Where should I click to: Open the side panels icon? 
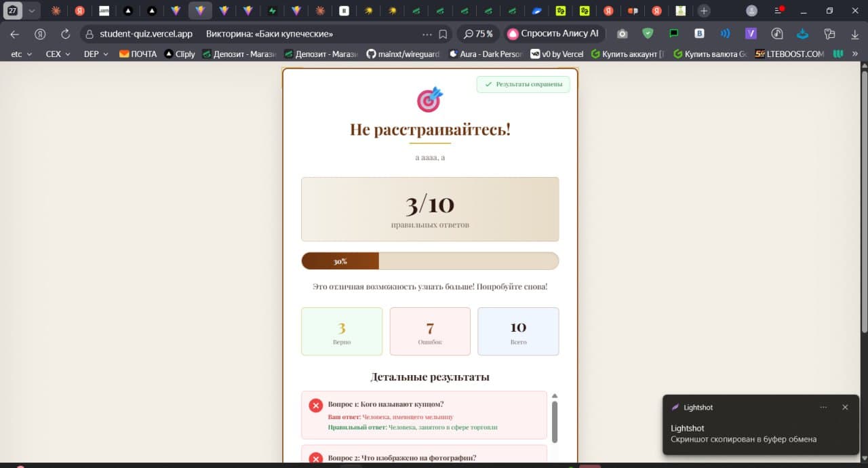(829, 33)
